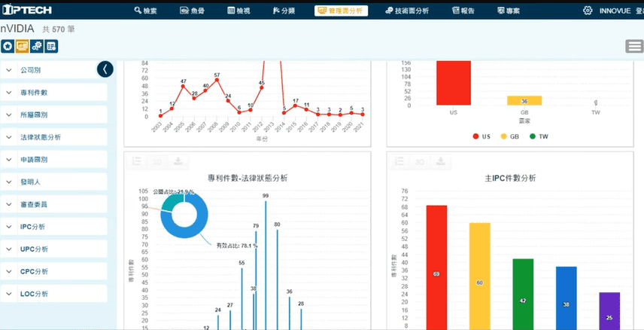Viewport: 644px width, 330px height.
Task: Expand the IPC分析 sidebar section
Action: [x=53, y=226]
